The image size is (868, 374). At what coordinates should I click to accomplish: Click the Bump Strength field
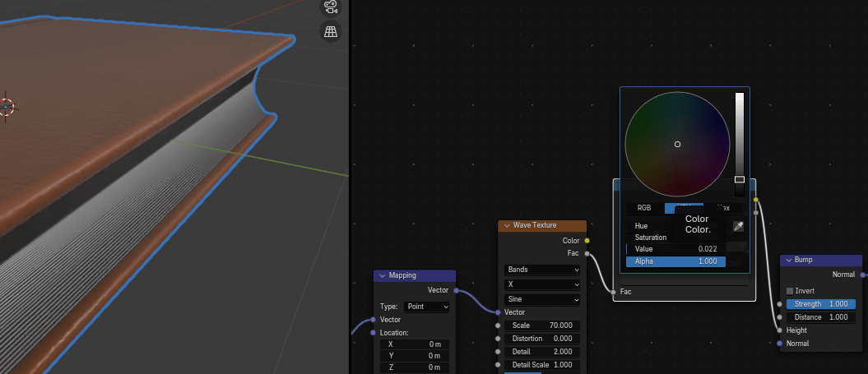click(x=820, y=304)
